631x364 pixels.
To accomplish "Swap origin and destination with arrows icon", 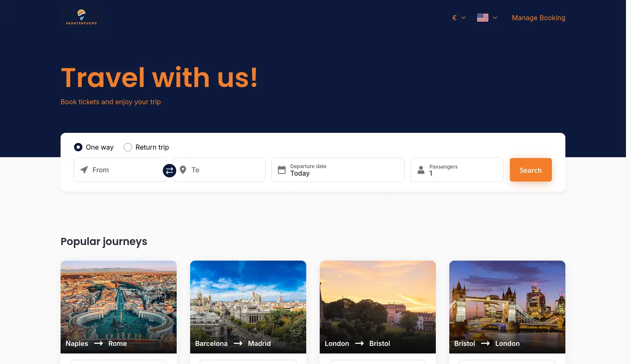I will [169, 170].
